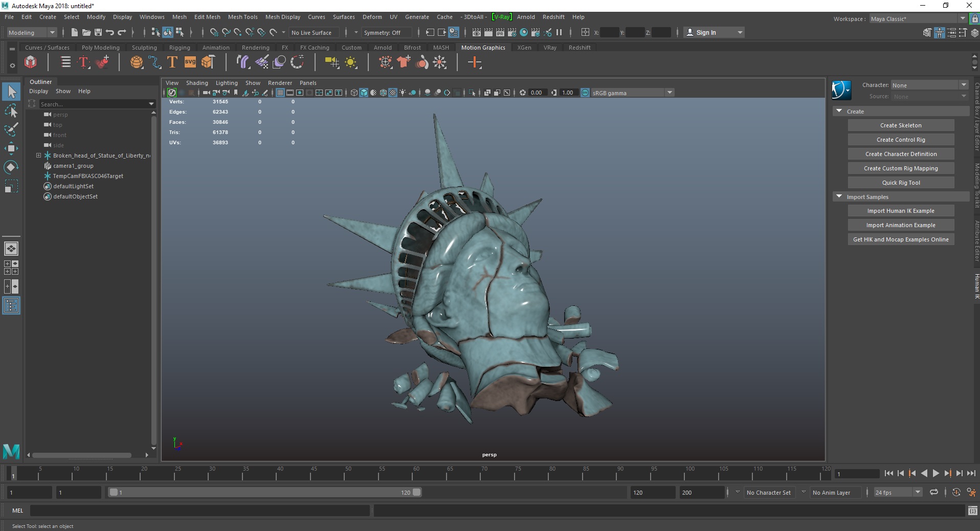Open the Modeling menu set dropdown
980x531 pixels.
[x=32, y=32]
